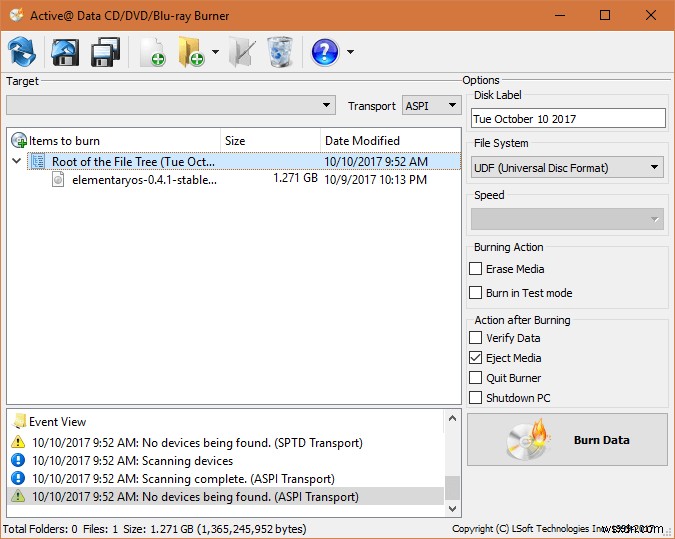675x539 pixels.
Task: Close the burner window
Action: 651,15
